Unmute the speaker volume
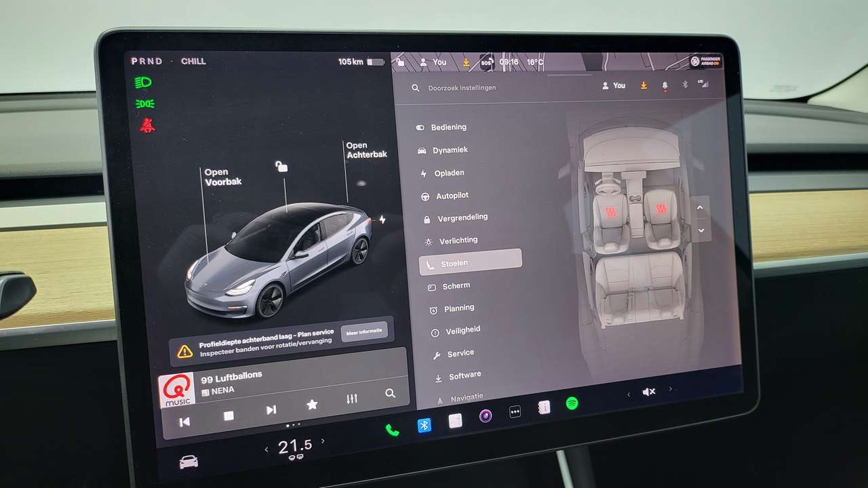Screen dimensions: 868x488 click(x=649, y=392)
